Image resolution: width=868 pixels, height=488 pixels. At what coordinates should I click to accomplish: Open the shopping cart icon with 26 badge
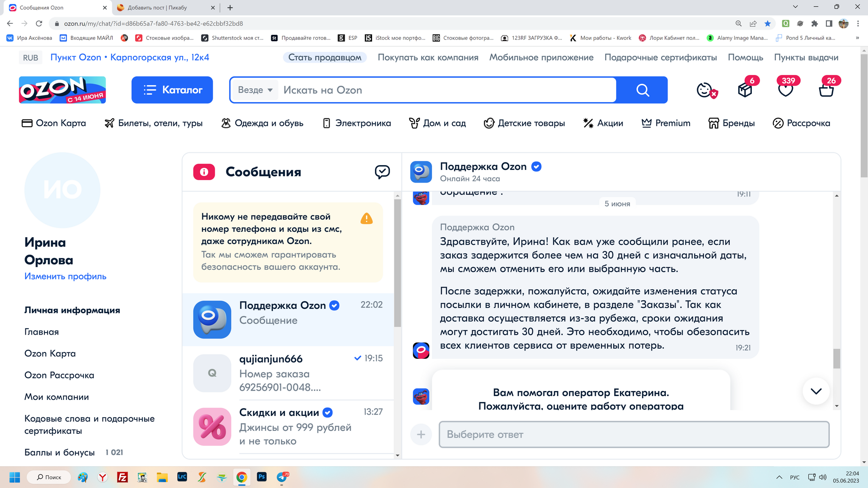tap(826, 90)
